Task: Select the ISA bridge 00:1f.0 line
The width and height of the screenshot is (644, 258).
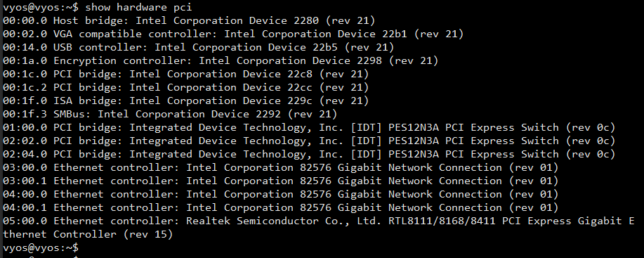Action: click(185, 101)
